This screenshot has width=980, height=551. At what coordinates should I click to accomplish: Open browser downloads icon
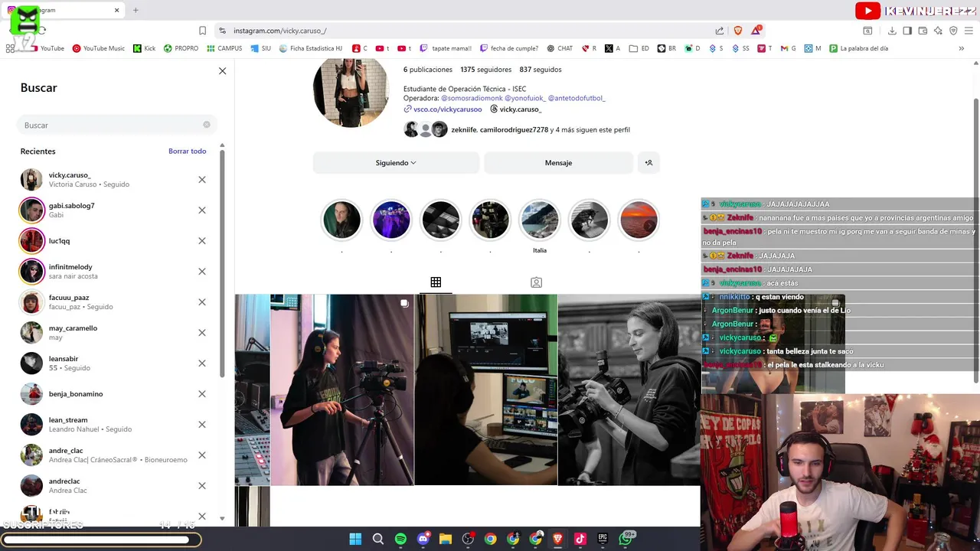pyautogui.click(x=892, y=31)
